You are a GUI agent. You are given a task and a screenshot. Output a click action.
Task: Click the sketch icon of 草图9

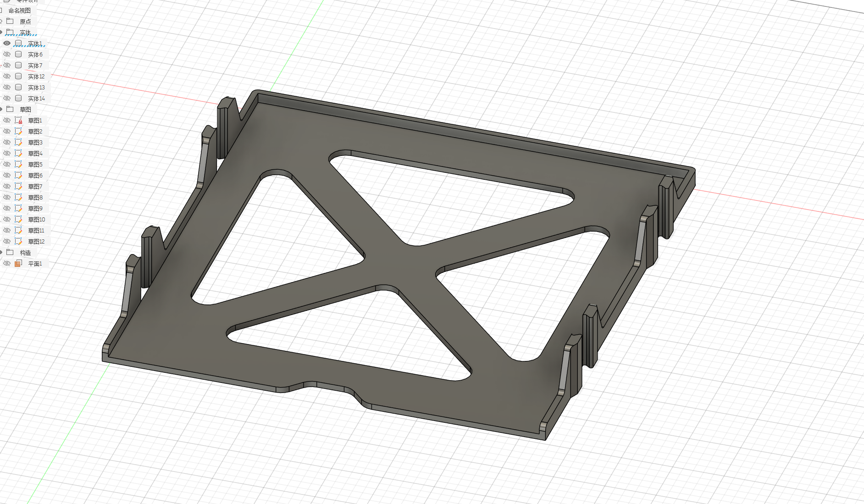(x=18, y=208)
